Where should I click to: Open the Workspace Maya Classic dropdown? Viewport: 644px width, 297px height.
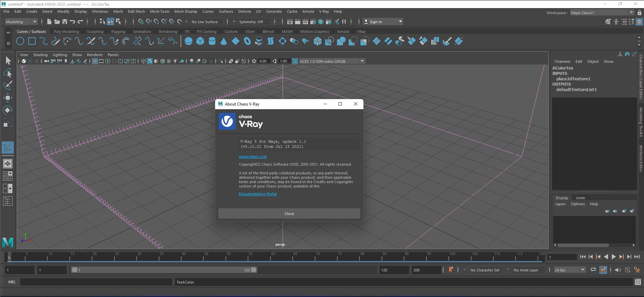(x=602, y=12)
